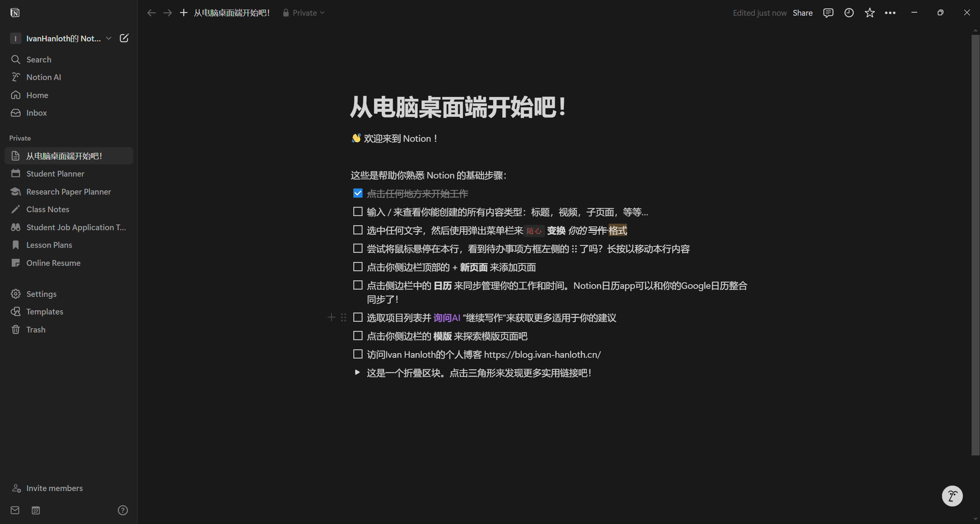Open Lesson Plans page in sidebar
980x524 pixels.
(69, 245)
